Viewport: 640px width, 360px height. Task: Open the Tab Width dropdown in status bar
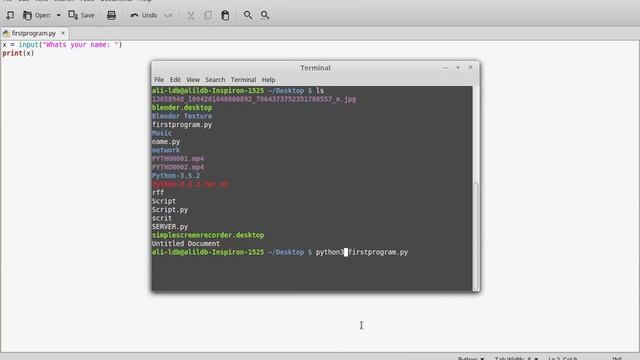click(516, 358)
